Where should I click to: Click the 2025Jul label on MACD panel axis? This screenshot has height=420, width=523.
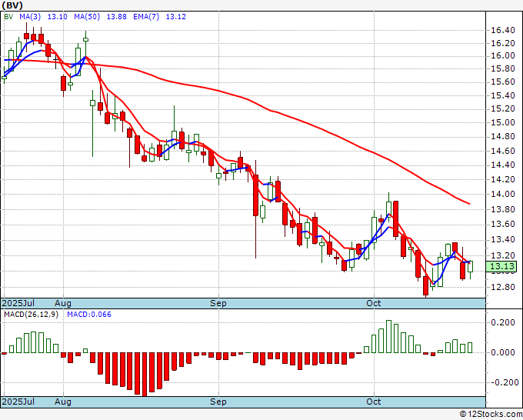[18, 402]
